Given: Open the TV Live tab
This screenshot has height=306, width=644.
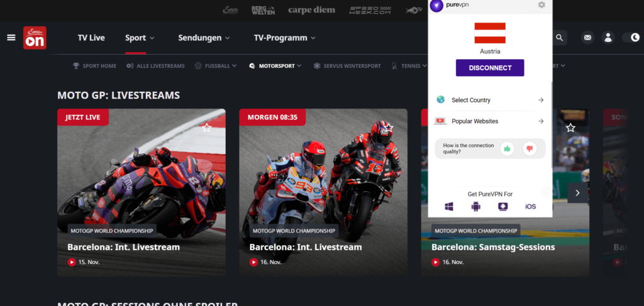Looking at the screenshot, I should coord(91,38).
